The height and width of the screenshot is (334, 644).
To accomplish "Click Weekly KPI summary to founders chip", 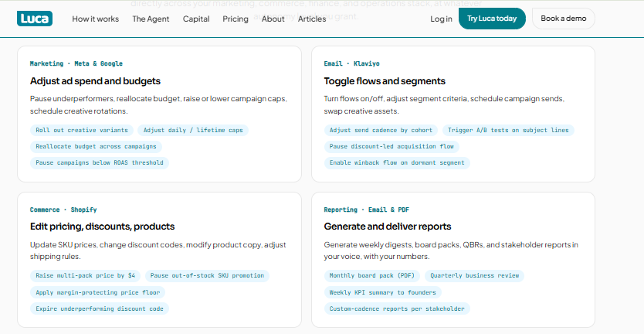I will tap(383, 292).
